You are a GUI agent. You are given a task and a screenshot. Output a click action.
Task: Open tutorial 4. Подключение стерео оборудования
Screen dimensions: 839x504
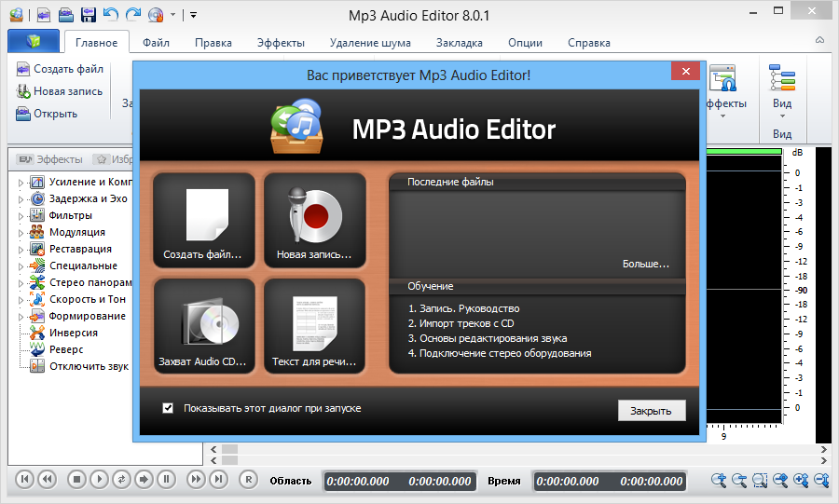tap(500, 353)
